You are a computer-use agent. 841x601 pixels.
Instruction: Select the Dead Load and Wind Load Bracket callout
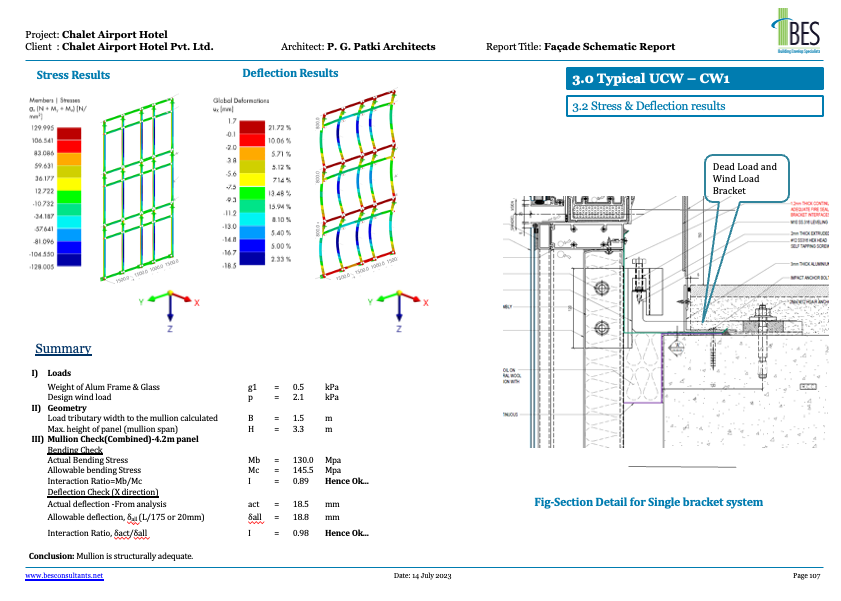pyautogui.click(x=745, y=178)
